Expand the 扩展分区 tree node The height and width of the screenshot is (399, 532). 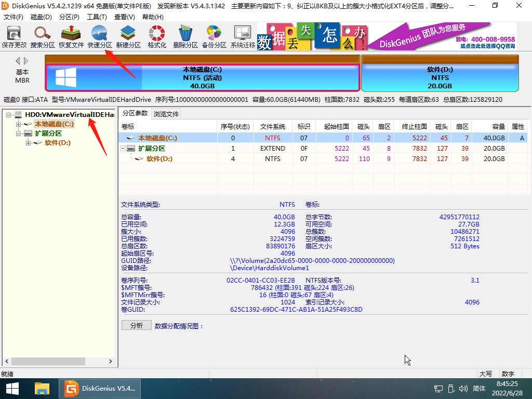18,134
